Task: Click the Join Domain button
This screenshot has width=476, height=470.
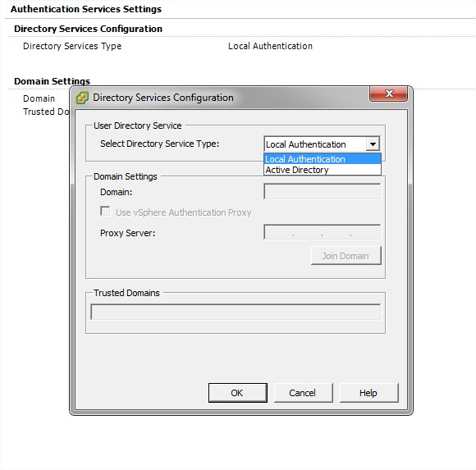Action: tap(346, 256)
